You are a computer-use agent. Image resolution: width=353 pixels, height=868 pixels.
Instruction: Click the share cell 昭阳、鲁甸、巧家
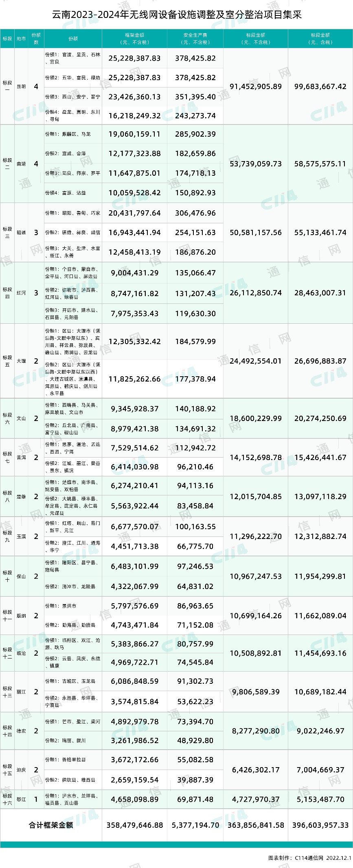coord(72,213)
